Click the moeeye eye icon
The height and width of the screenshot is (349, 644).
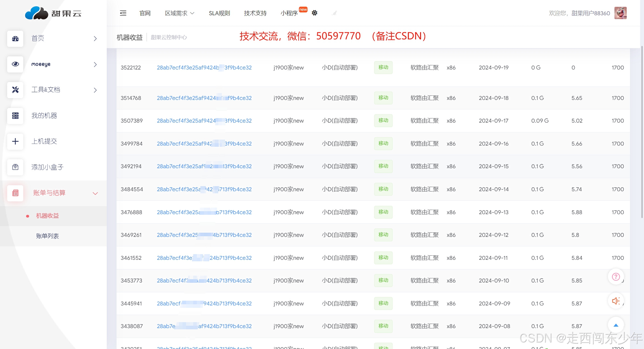click(15, 64)
